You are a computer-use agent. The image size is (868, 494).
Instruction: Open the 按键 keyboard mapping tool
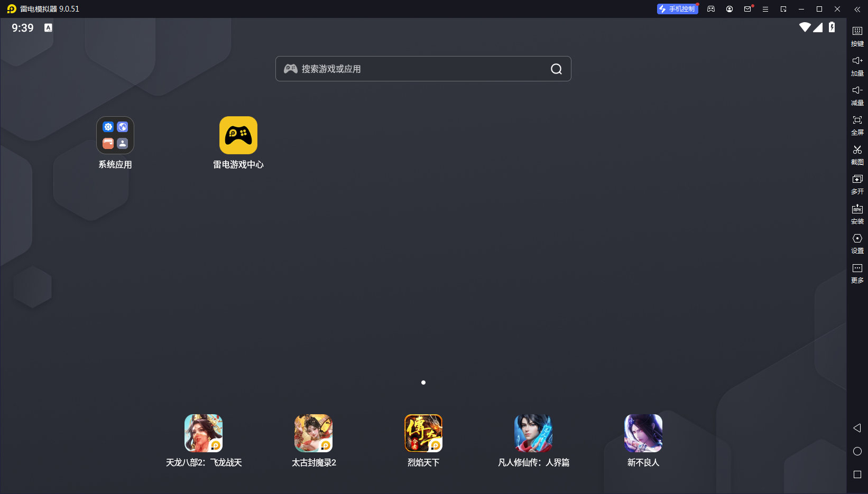coord(857,36)
